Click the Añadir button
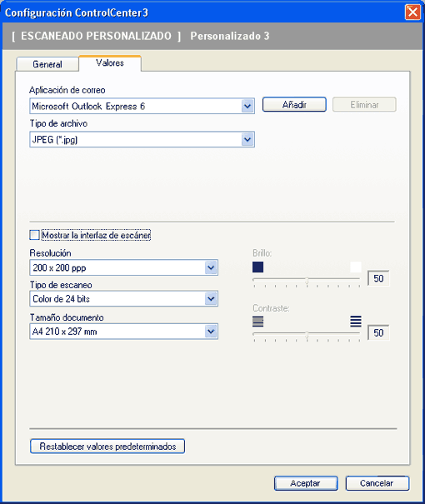Image resolution: width=425 pixels, height=504 pixels. tap(294, 104)
